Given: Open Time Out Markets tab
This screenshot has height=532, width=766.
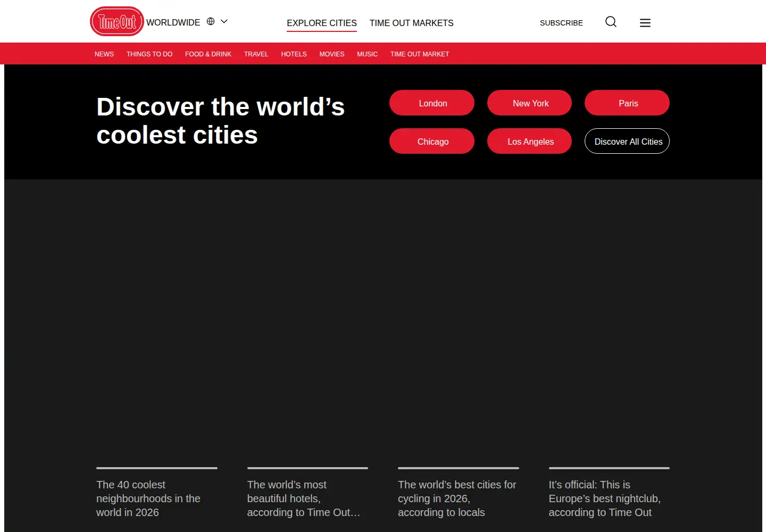Looking at the screenshot, I should [412, 23].
